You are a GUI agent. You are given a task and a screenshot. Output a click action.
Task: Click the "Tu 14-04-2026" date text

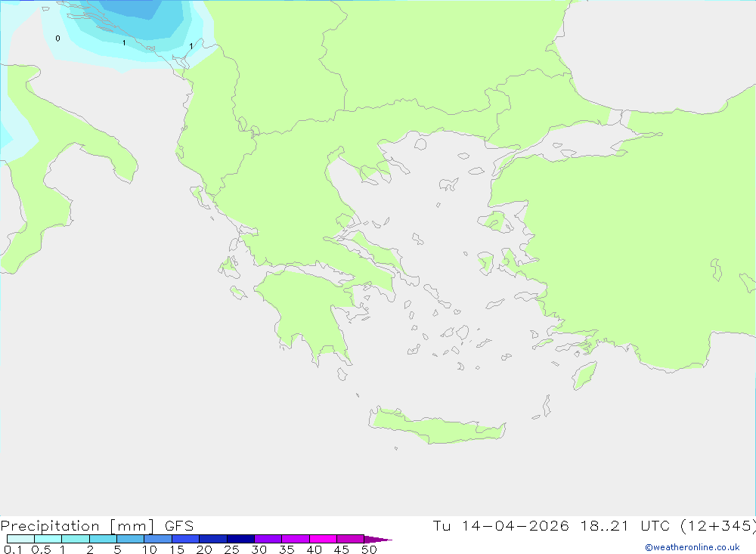click(500, 525)
